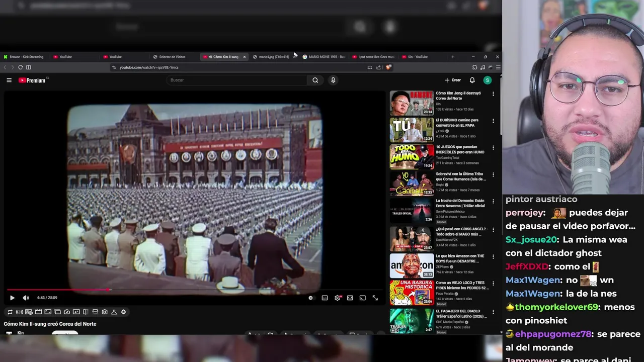Open a new browser tab

pos(452,57)
